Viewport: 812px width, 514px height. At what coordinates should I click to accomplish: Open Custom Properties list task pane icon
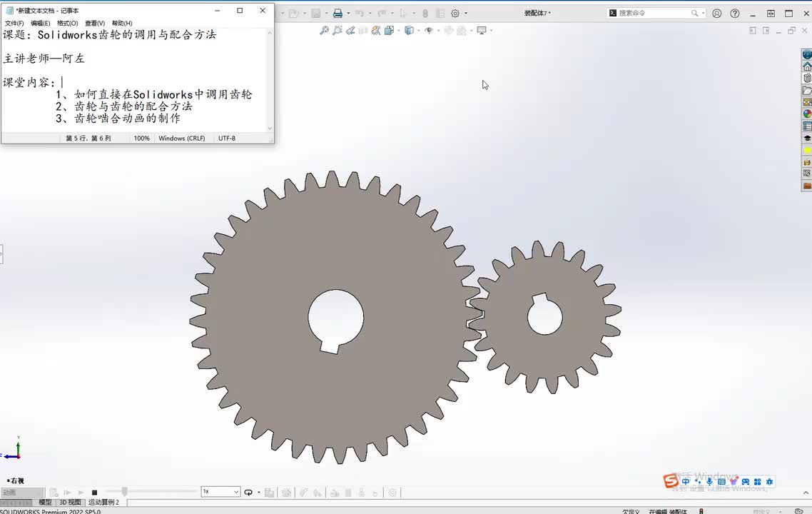point(807,126)
